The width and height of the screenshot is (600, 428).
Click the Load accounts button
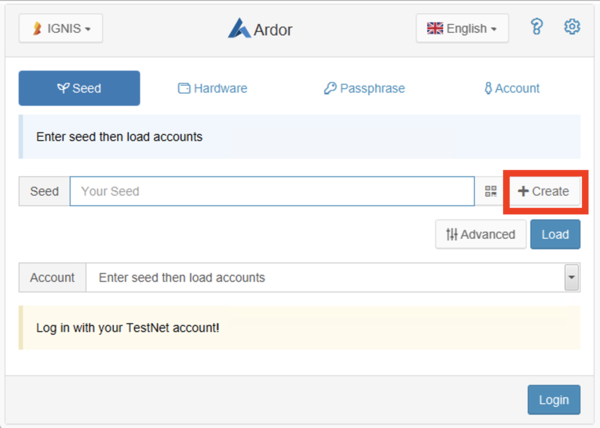click(x=555, y=234)
